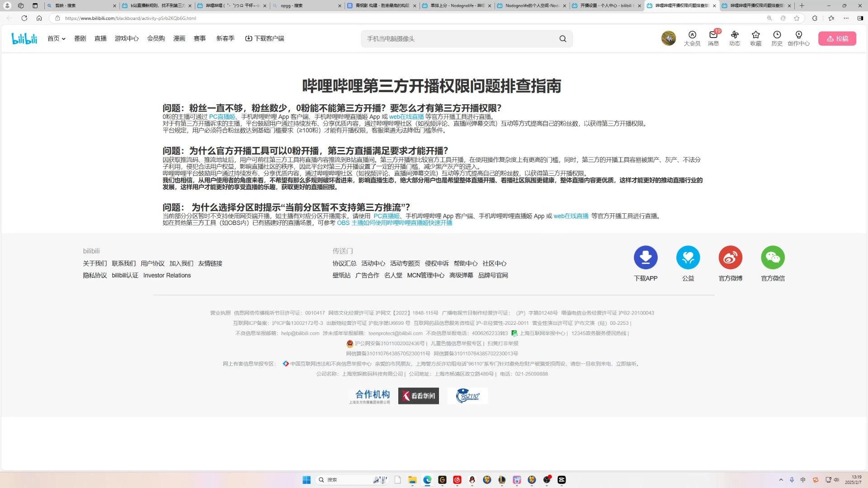Open 新春季 in the navigation
This screenshot has width=868, height=488.
click(x=225, y=38)
